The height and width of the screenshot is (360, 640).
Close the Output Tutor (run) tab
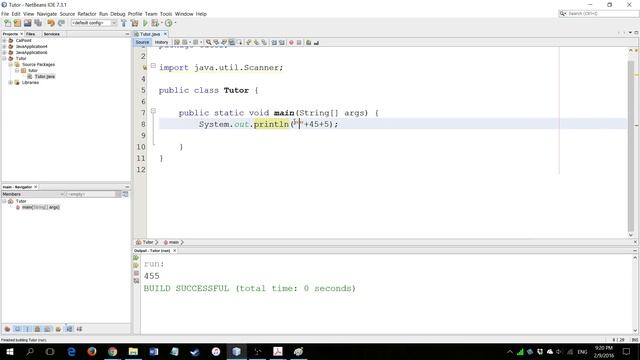(x=175, y=251)
